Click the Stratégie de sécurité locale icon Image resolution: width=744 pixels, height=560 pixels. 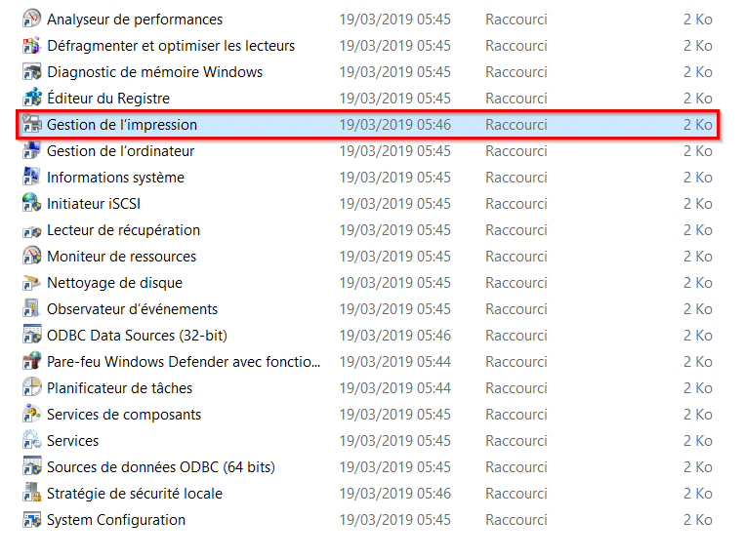coord(32,493)
